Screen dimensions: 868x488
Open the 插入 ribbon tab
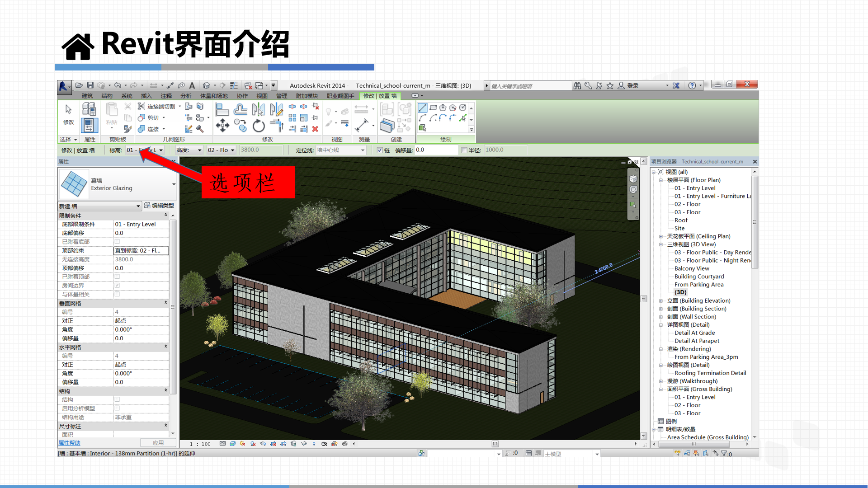point(146,96)
